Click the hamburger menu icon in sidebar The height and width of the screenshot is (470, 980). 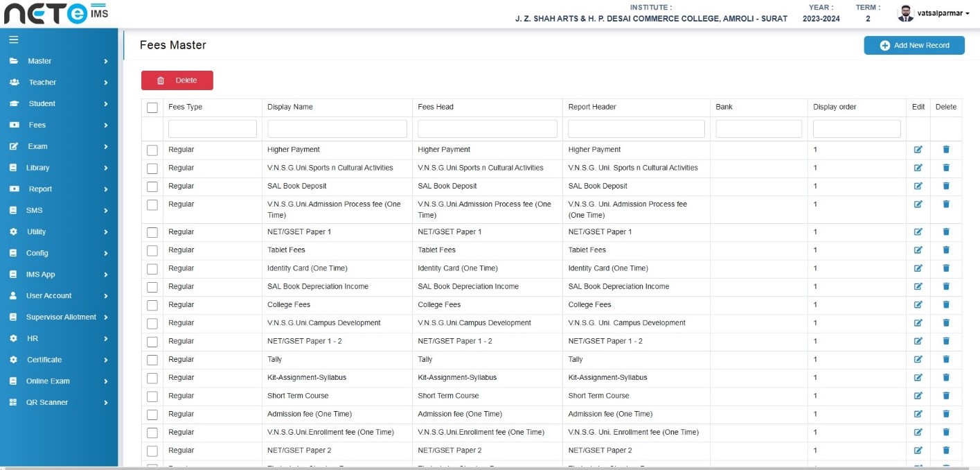14,40
